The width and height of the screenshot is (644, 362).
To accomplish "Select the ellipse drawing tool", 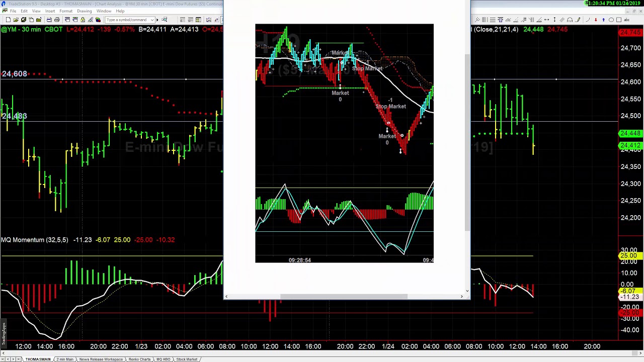I will tap(611, 20).
